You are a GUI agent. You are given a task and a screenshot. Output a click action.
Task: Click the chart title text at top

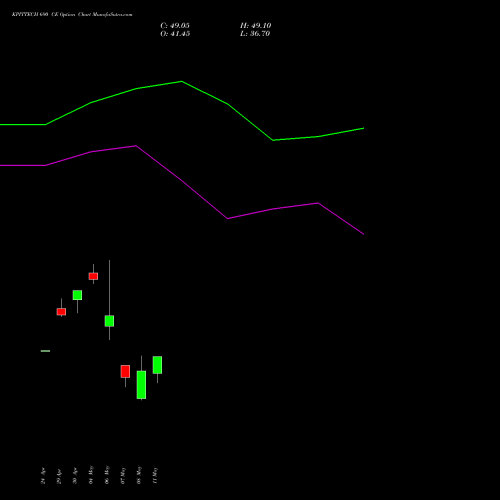tap(72, 15)
